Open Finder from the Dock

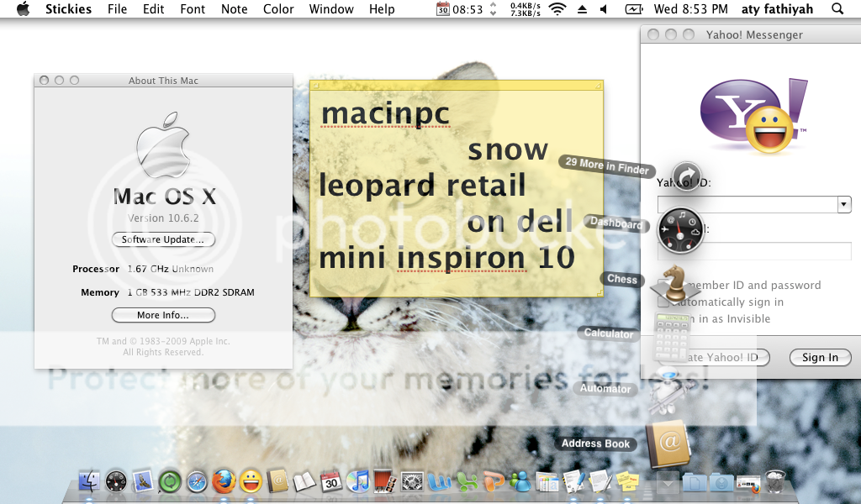88,481
